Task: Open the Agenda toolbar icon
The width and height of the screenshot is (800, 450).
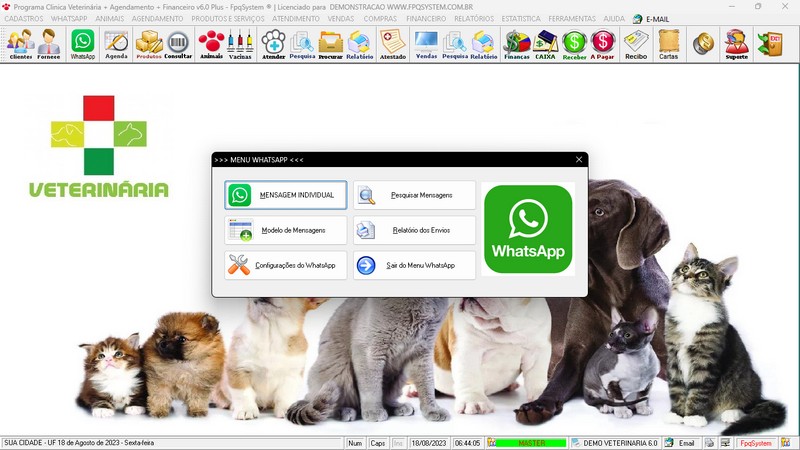Action: (116, 44)
